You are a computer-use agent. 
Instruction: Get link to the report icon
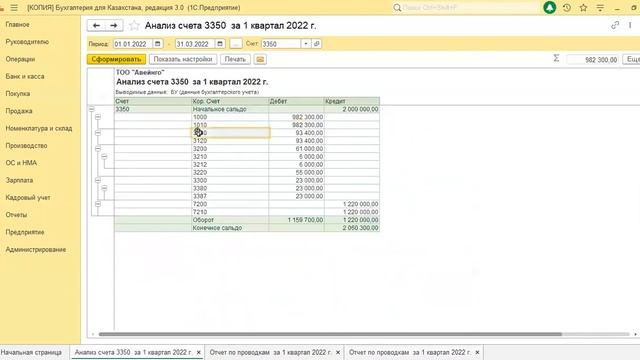click(x=615, y=25)
